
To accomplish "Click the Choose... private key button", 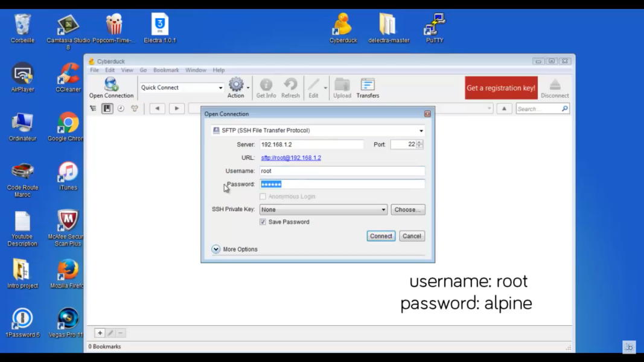I will [x=407, y=210].
